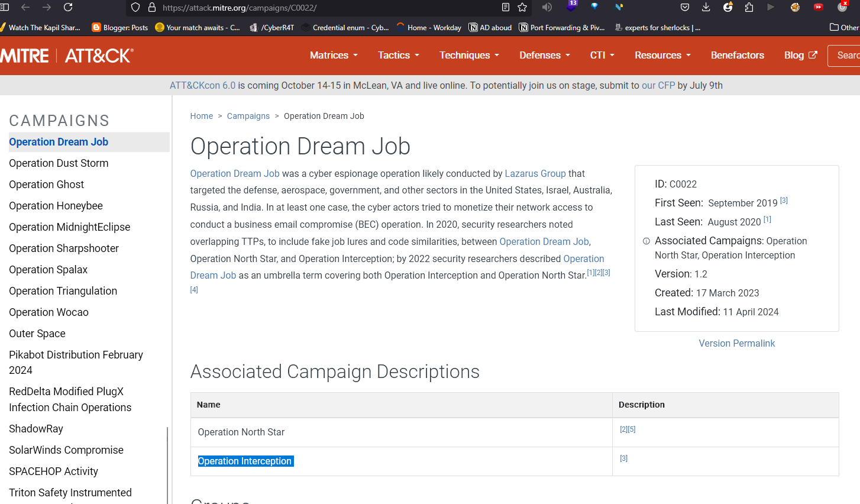Select Operation MidnightEclipse in sidebar
Image resolution: width=860 pixels, height=504 pixels.
(x=70, y=227)
